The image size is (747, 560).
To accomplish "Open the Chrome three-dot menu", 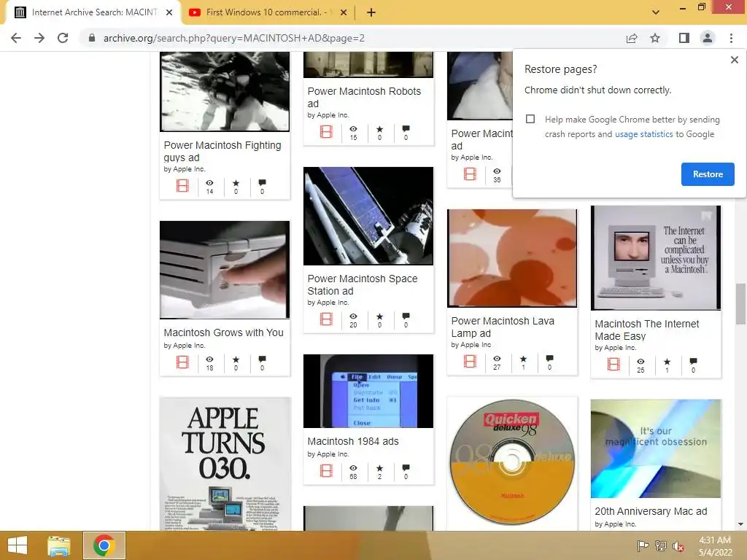I will 731,38.
